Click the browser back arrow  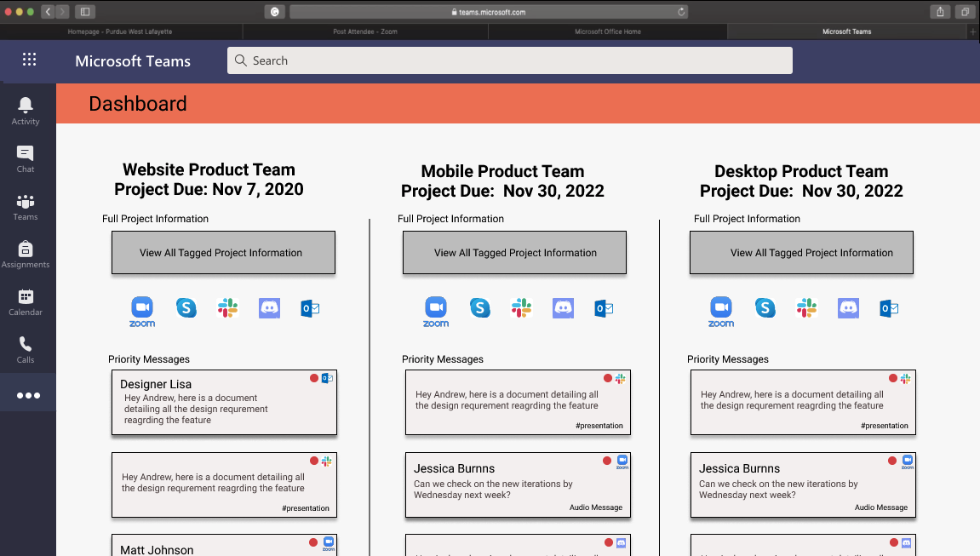(49, 11)
